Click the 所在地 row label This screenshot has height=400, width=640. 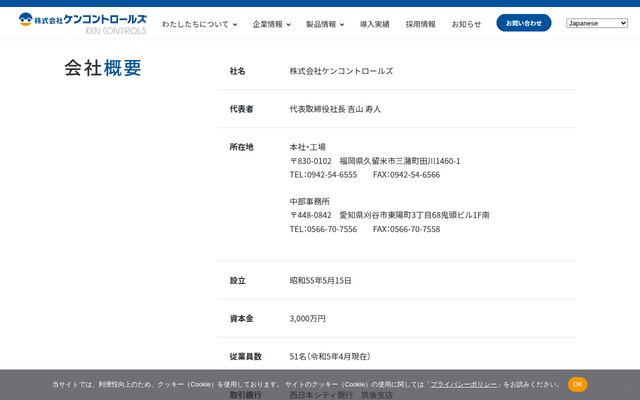[x=241, y=147]
